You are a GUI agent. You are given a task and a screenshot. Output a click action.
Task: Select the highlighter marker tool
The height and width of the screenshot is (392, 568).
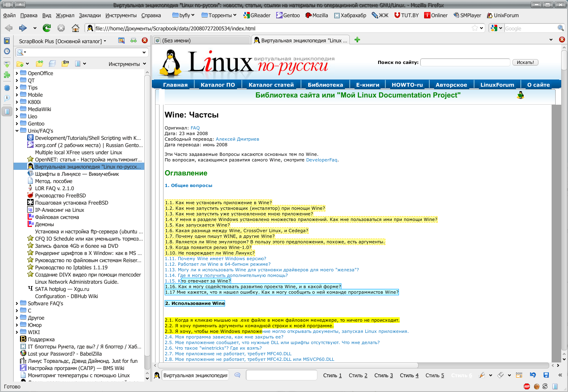click(x=482, y=375)
